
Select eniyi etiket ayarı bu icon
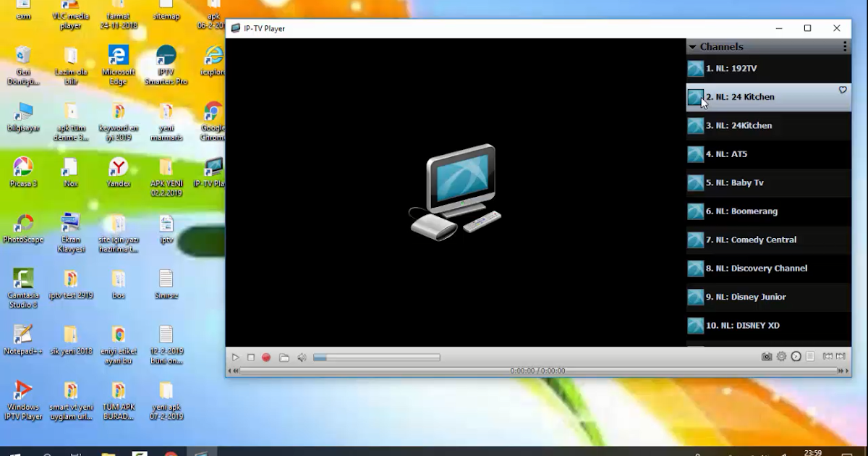click(119, 345)
